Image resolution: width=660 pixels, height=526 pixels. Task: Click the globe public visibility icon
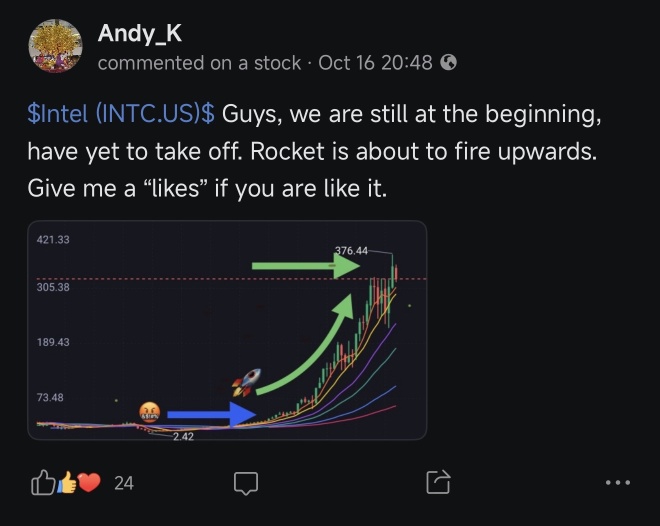448,63
